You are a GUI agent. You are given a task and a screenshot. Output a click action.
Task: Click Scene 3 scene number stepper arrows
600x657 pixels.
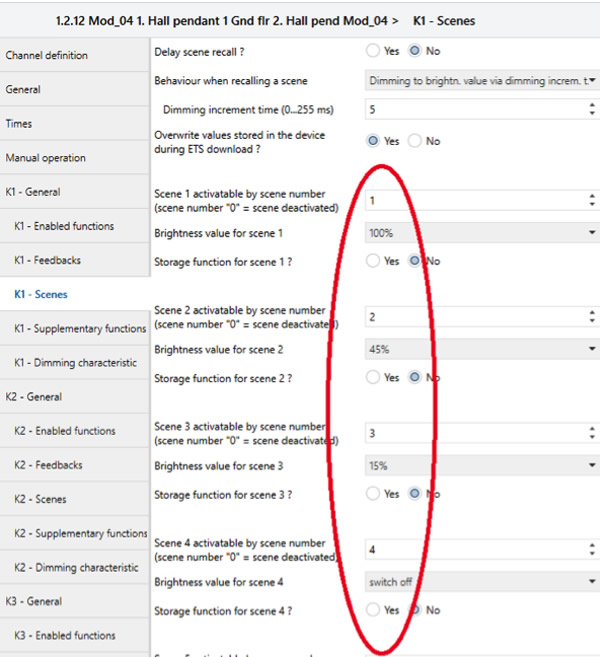click(592, 433)
